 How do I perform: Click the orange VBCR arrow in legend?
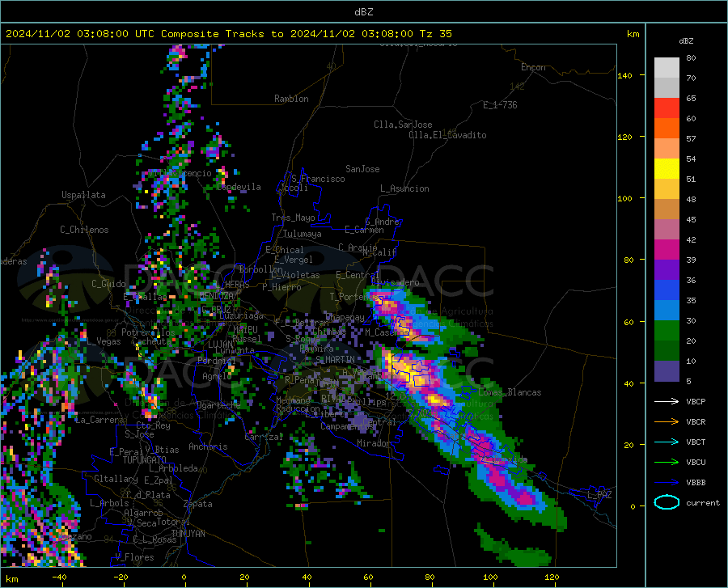point(667,422)
